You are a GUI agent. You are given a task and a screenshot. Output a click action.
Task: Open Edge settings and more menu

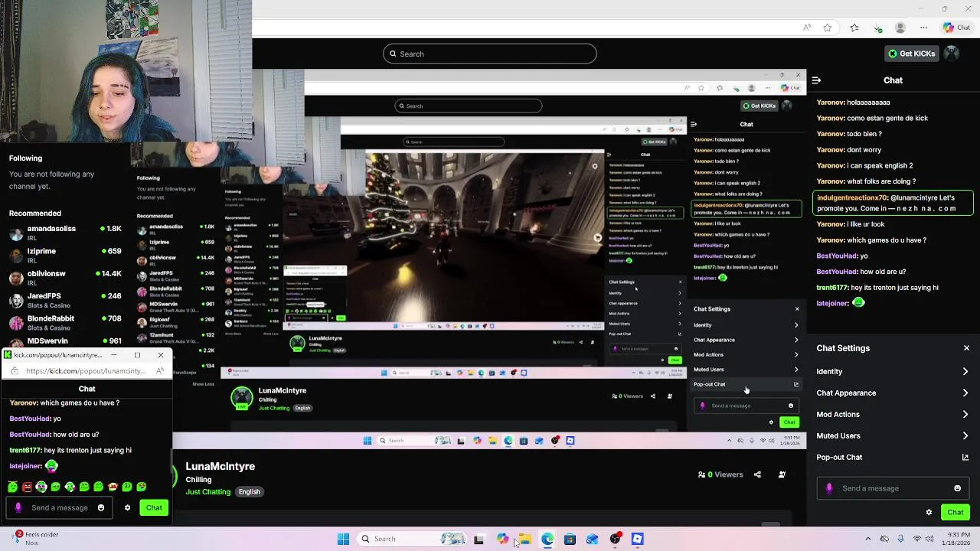coord(924,28)
